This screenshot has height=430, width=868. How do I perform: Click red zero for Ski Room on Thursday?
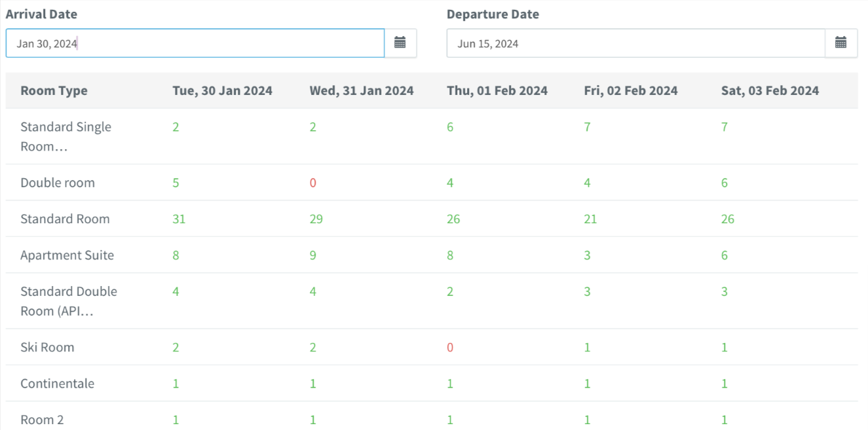(450, 348)
